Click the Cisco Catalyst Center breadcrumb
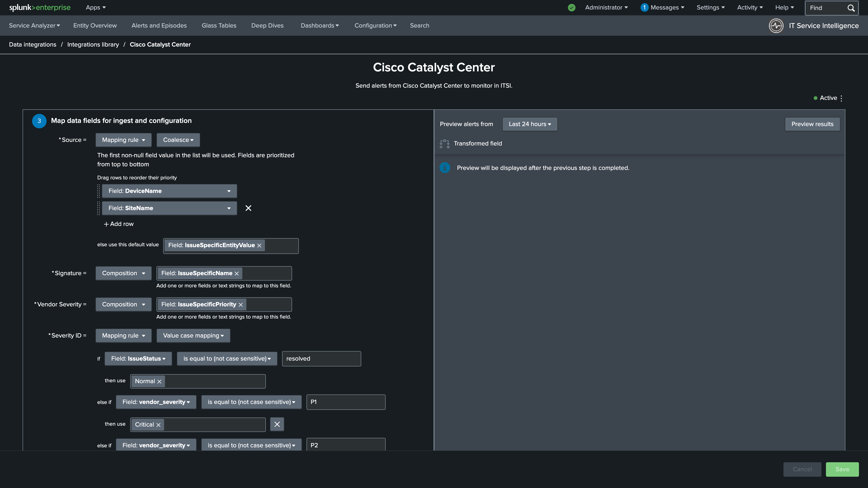Screen dimensions: 868x488 click(x=160, y=45)
